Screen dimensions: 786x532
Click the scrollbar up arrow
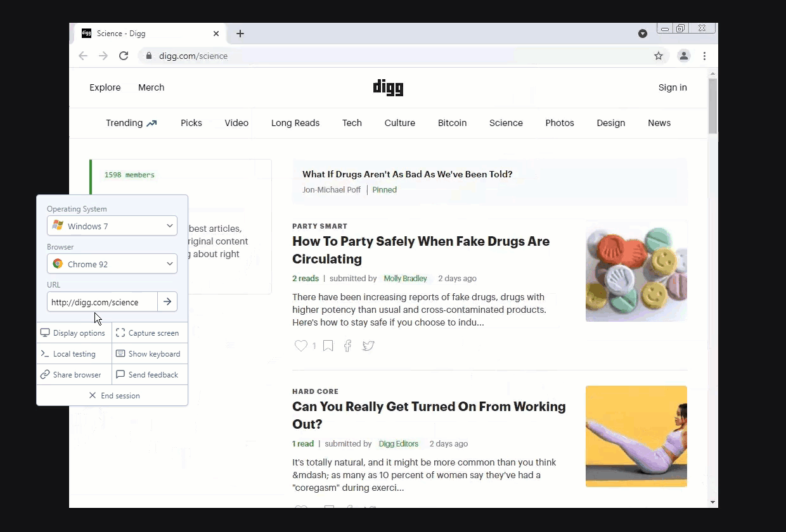click(713, 73)
